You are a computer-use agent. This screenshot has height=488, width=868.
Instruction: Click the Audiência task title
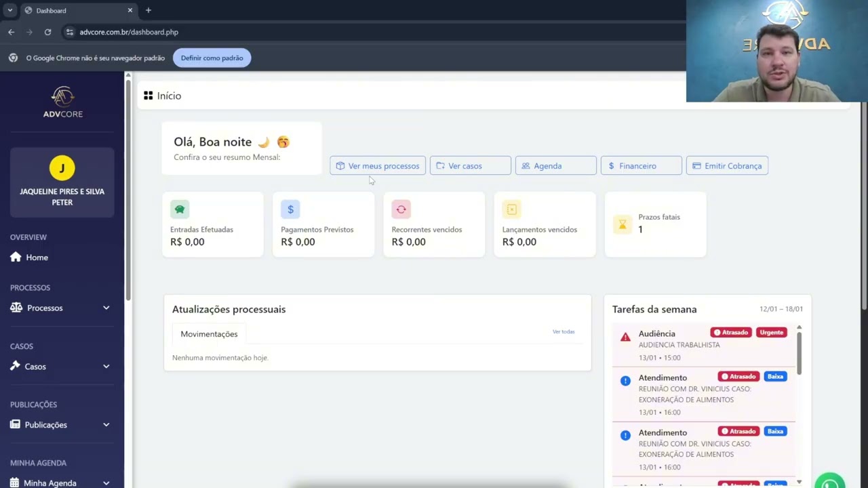[x=656, y=333]
